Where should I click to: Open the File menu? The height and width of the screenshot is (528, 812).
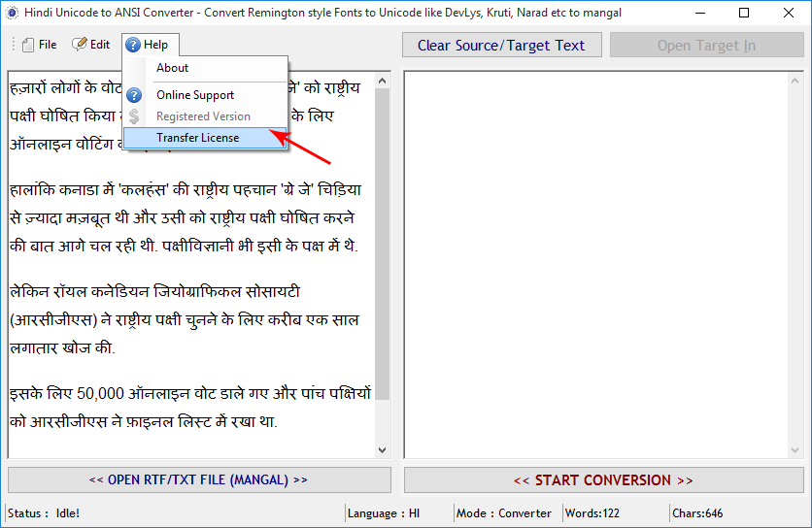click(40, 45)
